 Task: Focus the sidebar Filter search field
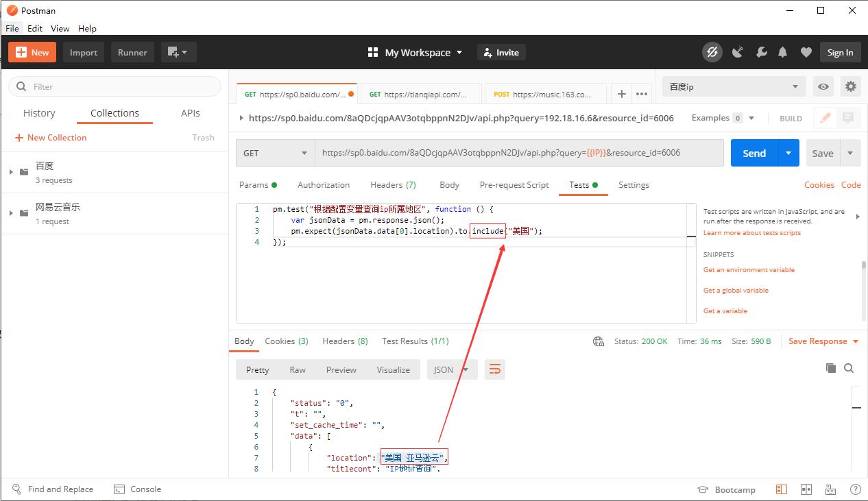pyautogui.click(x=115, y=86)
